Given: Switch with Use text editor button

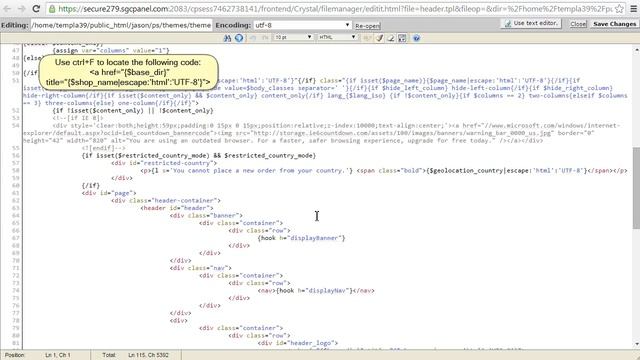Looking at the screenshot, I should click(x=531, y=24).
